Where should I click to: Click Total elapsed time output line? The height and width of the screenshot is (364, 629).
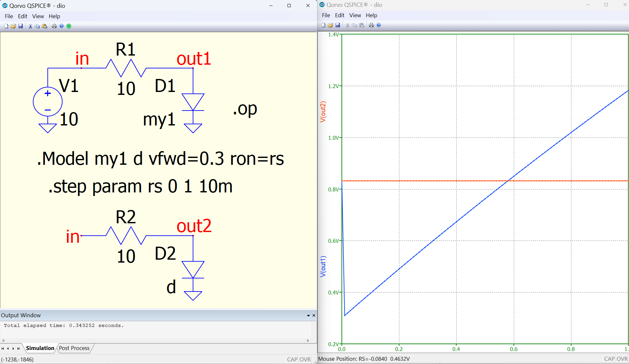64,325
